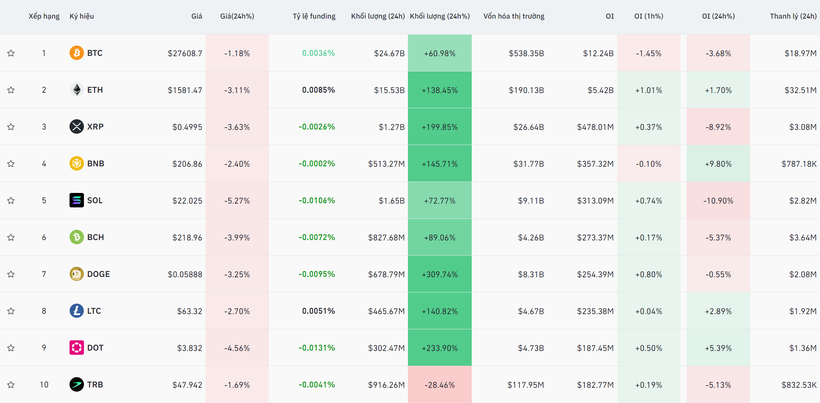This screenshot has width=820, height=403.
Task: Toggle favorite star for BTC row
Action: pos(11,53)
